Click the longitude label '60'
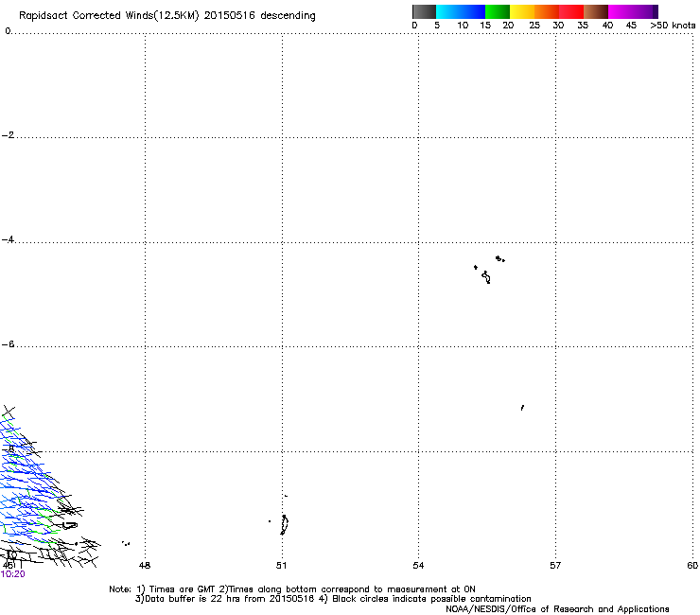The width and height of the screenshot is (700, 615). (x=692, y=566)
